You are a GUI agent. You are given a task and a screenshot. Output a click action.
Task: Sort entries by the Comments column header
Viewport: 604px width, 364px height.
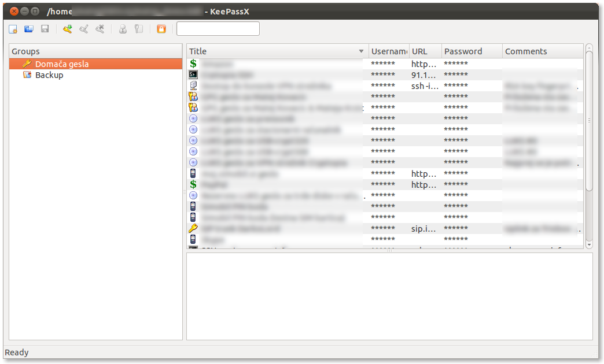543,51
